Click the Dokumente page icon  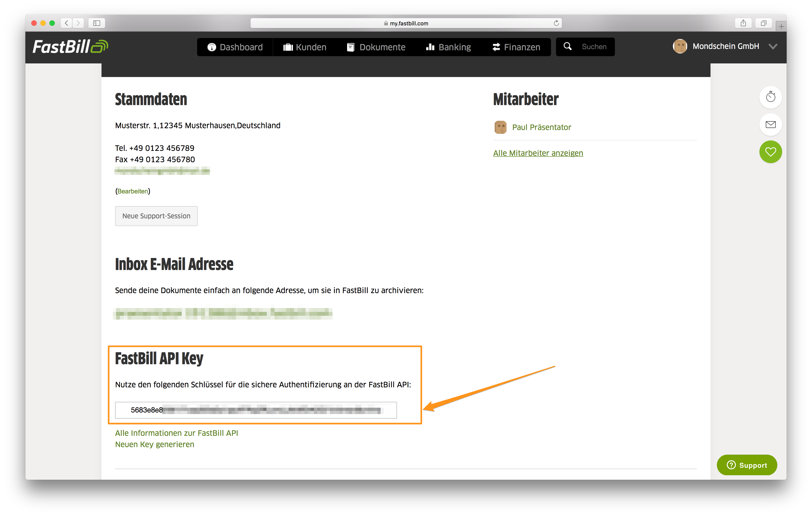pos(351,47)
